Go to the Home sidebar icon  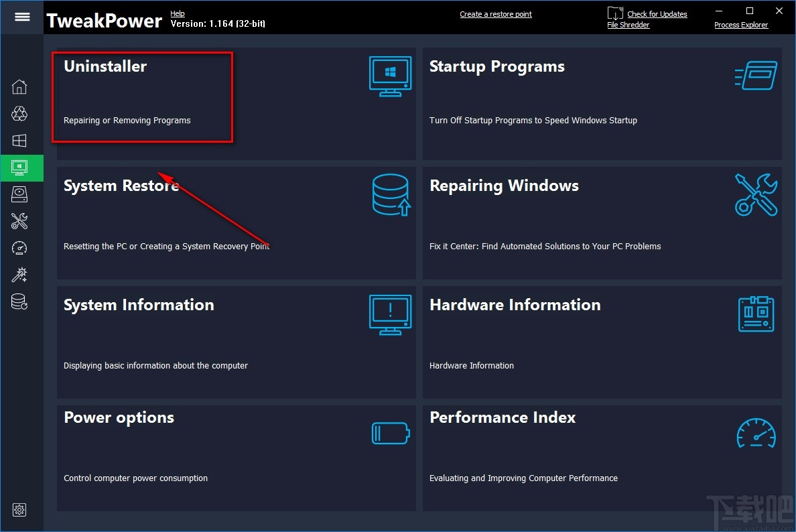[19, 87]
